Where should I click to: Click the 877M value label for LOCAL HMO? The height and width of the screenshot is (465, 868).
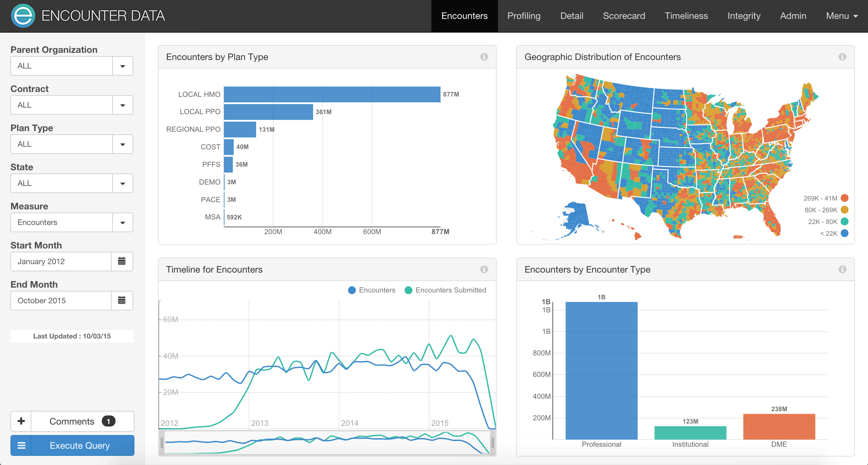click(x=451, y=94)
